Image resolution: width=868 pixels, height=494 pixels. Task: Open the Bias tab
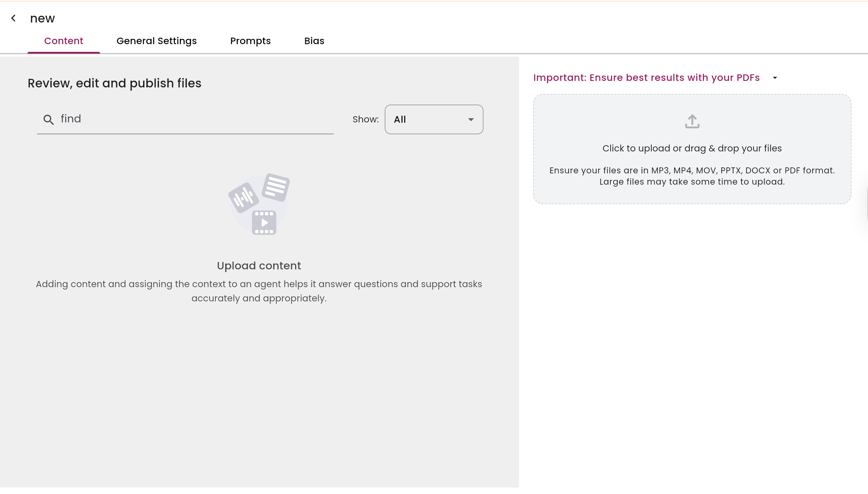point(314,41)
